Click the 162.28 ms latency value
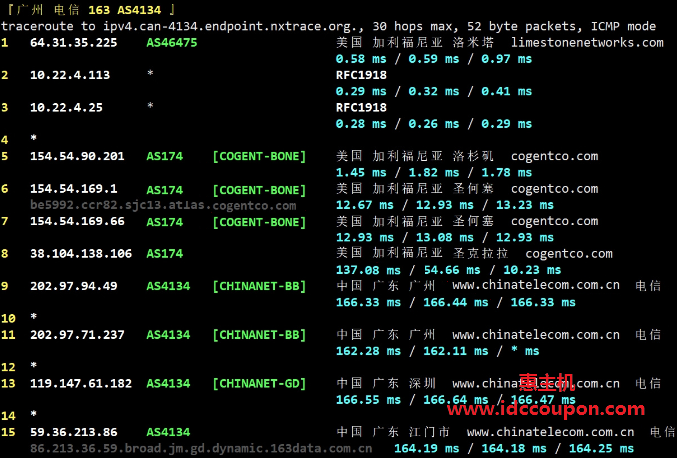 [368, 351]
